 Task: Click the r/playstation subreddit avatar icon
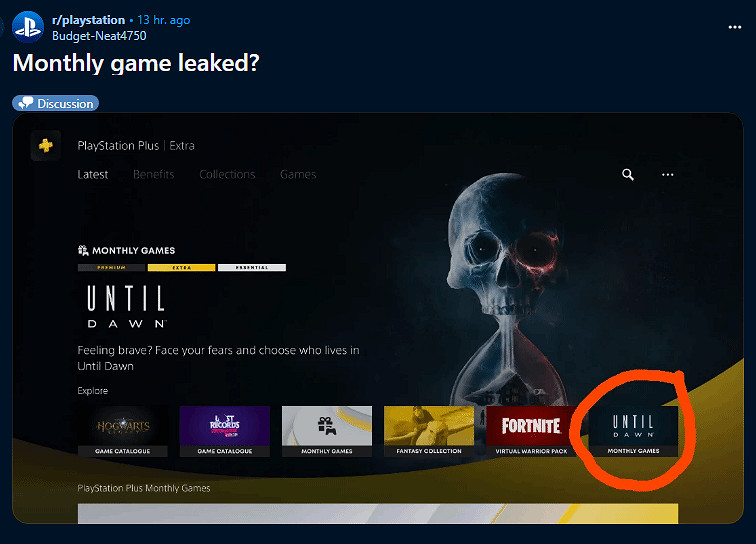[x=28, y=27]
